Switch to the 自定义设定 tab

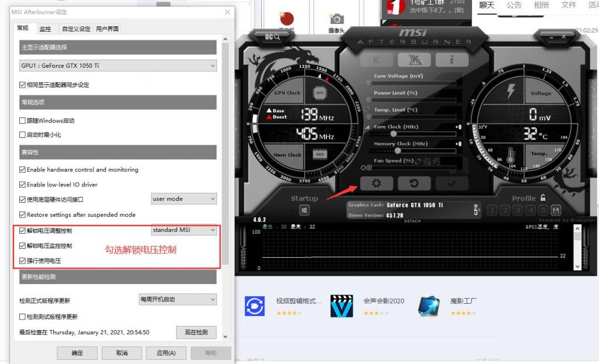click(76, 29)
